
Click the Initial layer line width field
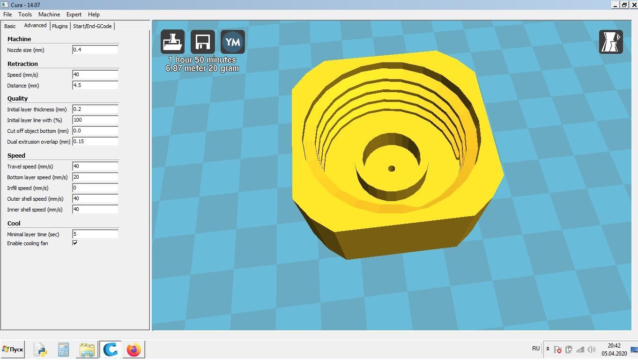pos(95,120)
